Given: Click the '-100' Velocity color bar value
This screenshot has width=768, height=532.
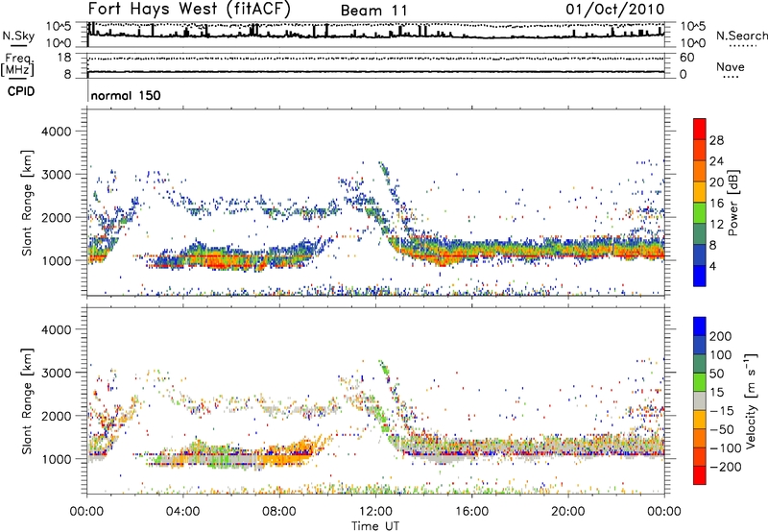Looking at the screenshot, I should click(x=726, y=448).
